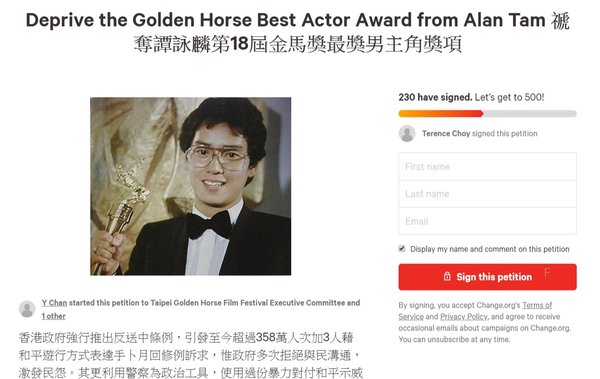This screenshot has height=379, width=600.
Task: Open the '1 other' recipients link
Action: tap(54, 316)
